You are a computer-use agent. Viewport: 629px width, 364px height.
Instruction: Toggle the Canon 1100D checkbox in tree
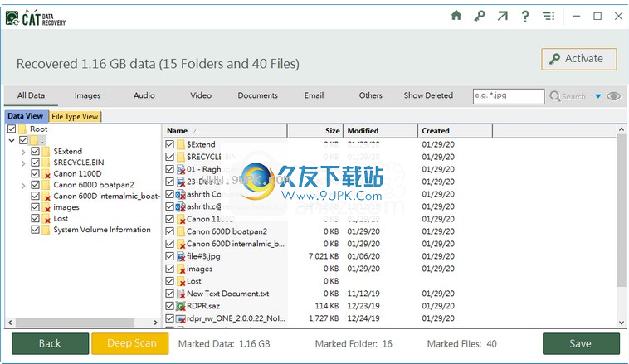tap(36, 173)
